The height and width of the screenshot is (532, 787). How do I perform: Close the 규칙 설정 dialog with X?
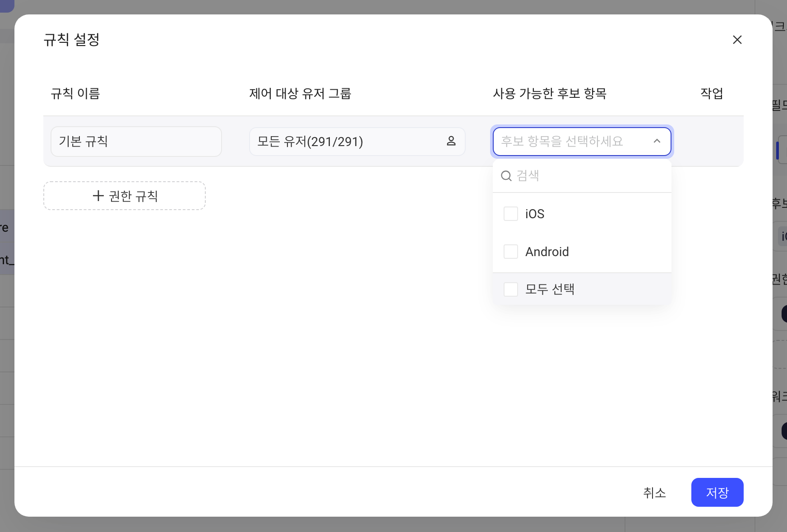(x=737, y=40)
